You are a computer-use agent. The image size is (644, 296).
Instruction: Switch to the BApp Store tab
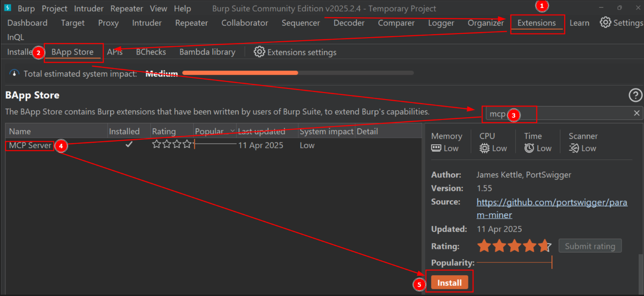click(72, 52)
